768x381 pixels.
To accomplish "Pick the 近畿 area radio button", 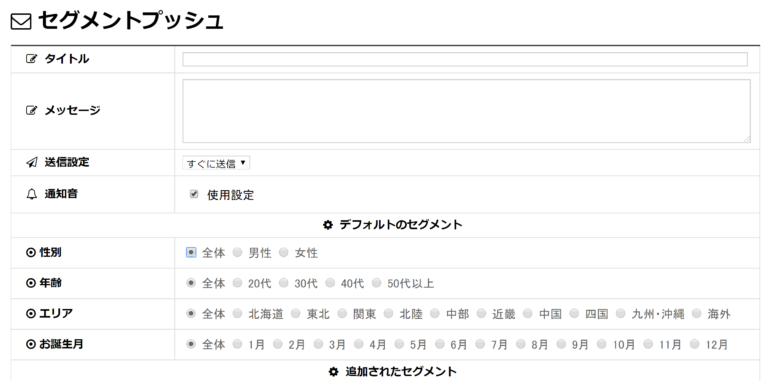I will point(481,313).
